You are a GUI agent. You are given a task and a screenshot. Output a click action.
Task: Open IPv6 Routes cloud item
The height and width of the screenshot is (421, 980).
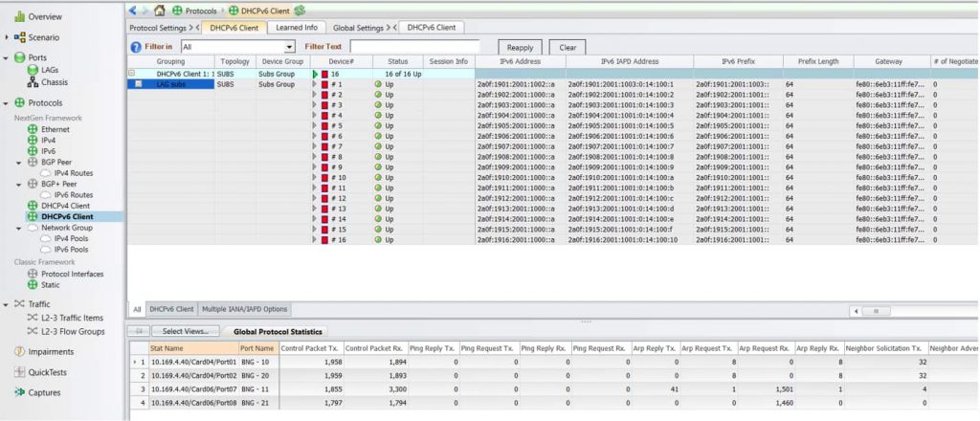coord(67,195)
